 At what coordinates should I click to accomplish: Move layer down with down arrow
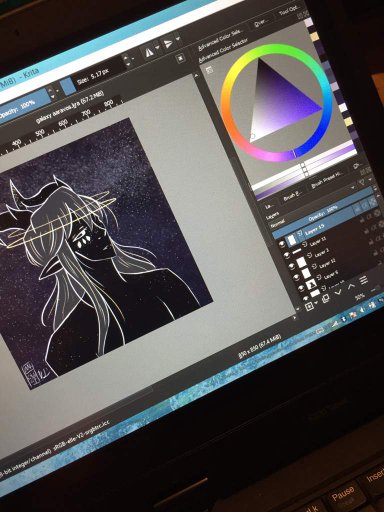coord(338,292)
